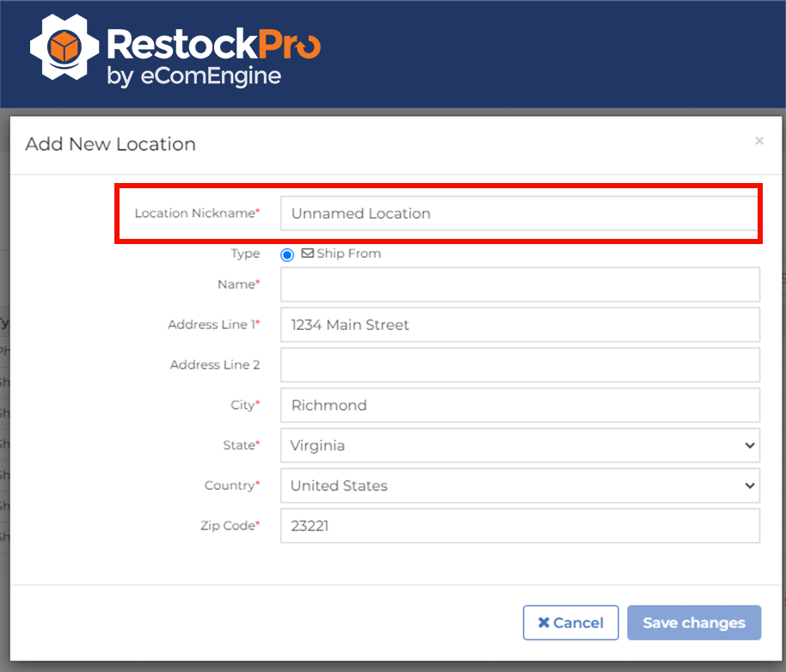Click the empty Address Line 2 field
The width and height of the screenshot is (786, 672).
(519, 365)
